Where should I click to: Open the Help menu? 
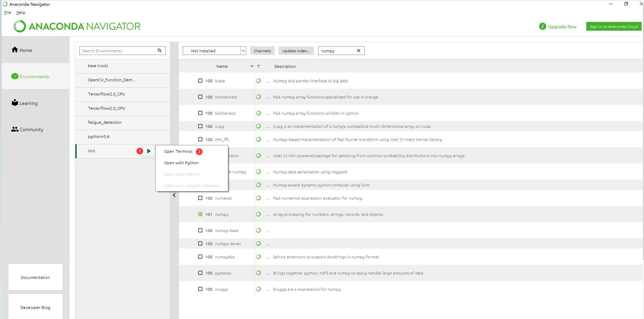coord(21,12)
